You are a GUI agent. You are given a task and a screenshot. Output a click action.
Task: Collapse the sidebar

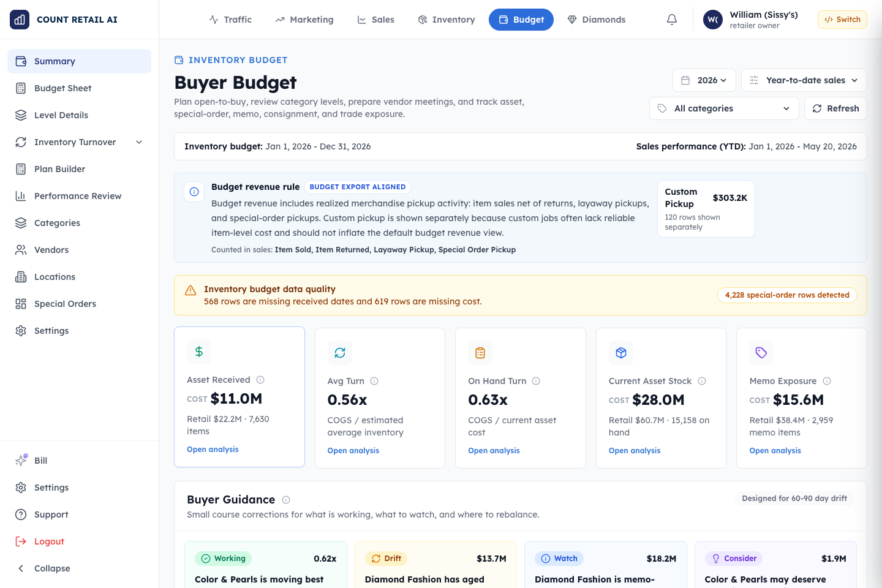(x=80, y=568)
